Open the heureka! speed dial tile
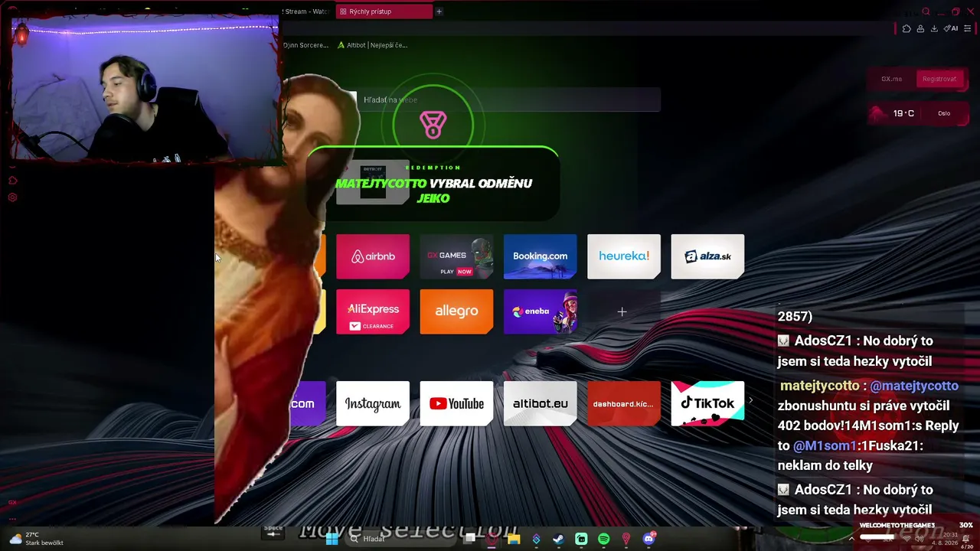 coord(624,256)
